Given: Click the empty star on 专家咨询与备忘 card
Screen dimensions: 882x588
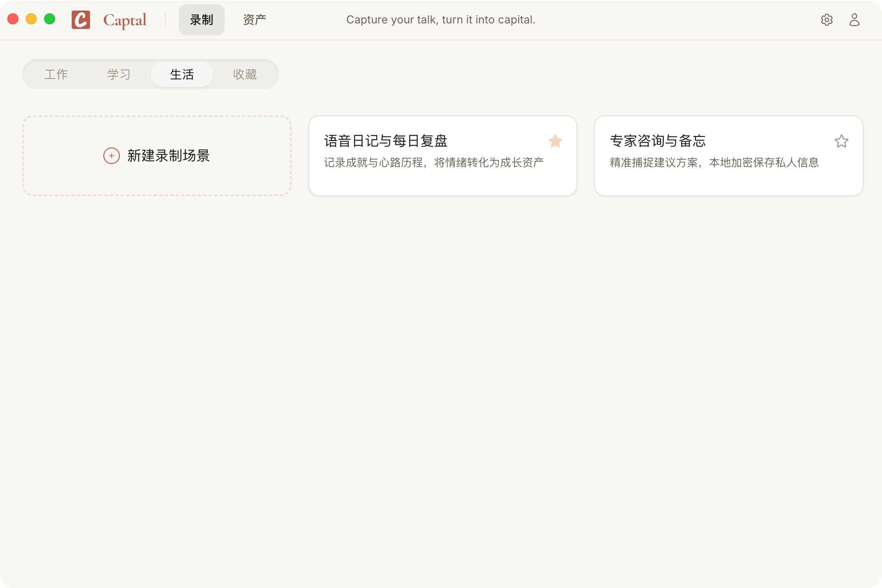Looking at the screenshot, I should point(842,141).
